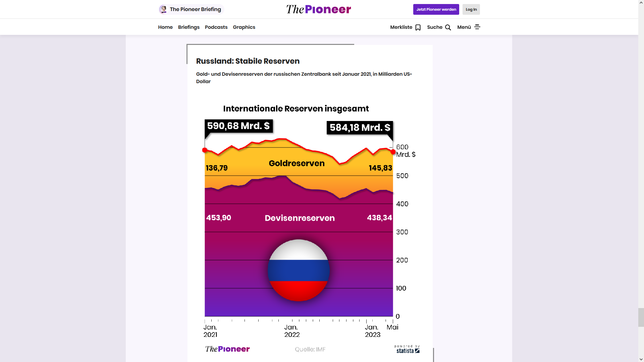Click the scroll down arrow

tap(641, 359)
